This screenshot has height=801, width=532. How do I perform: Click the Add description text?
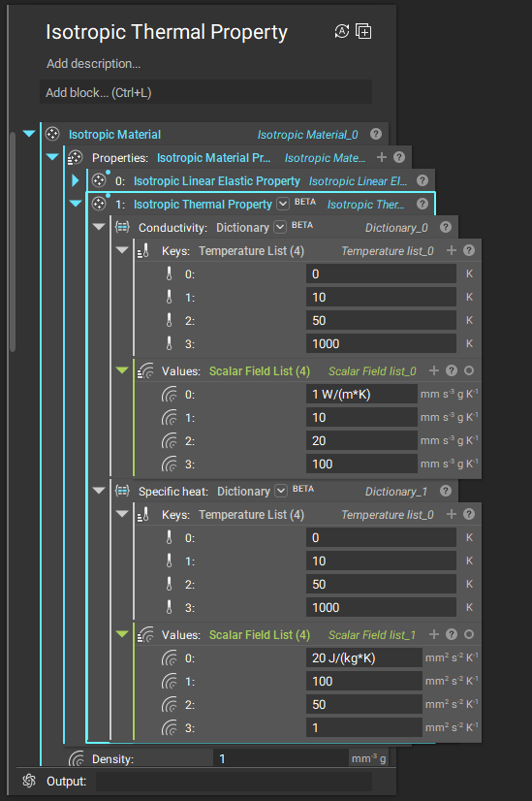point(93,64)
